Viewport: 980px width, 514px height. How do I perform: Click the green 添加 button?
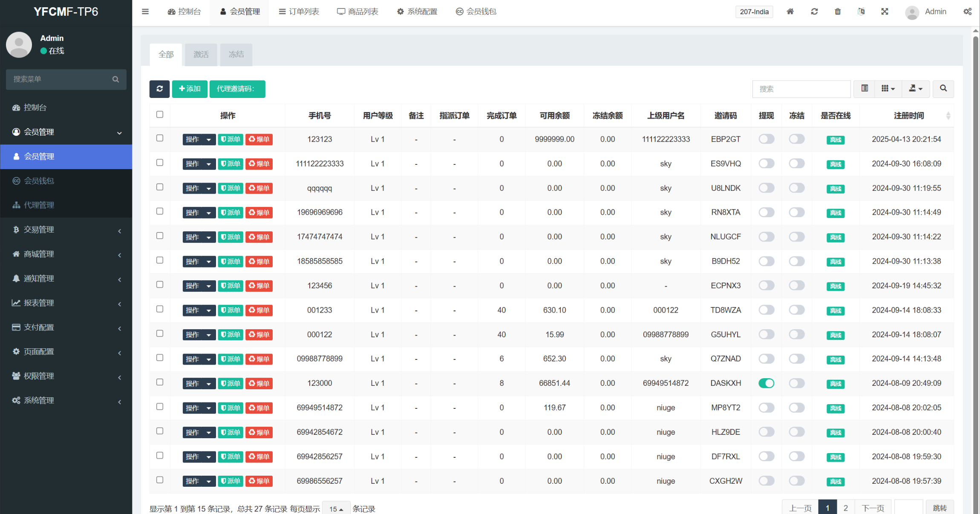190,89
